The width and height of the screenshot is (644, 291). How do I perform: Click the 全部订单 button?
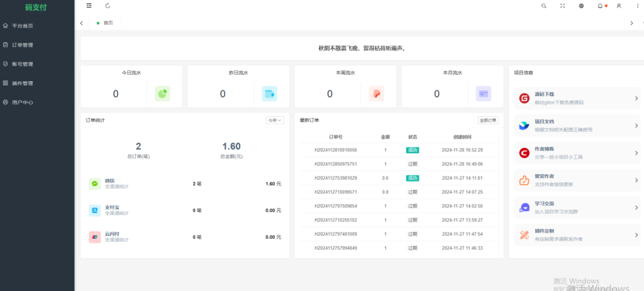[488, 120]
